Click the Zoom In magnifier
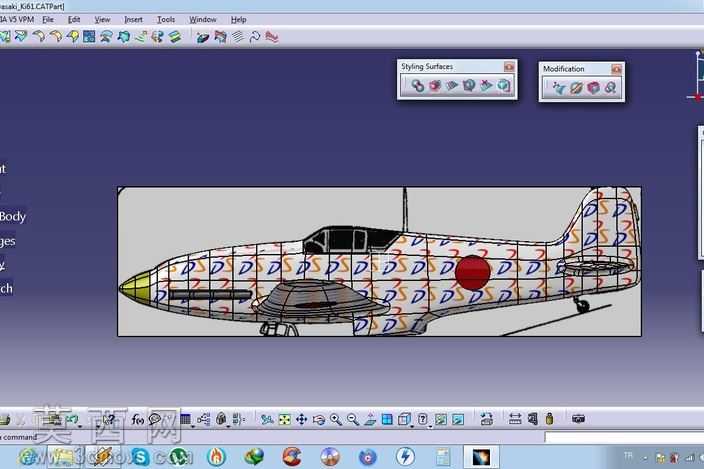The image size is (704, 469). point(335,420)
